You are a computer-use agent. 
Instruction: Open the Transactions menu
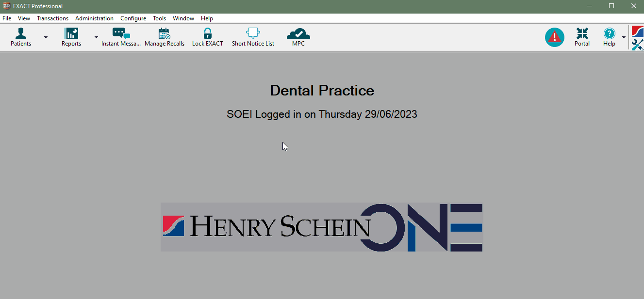coord(52,18)
